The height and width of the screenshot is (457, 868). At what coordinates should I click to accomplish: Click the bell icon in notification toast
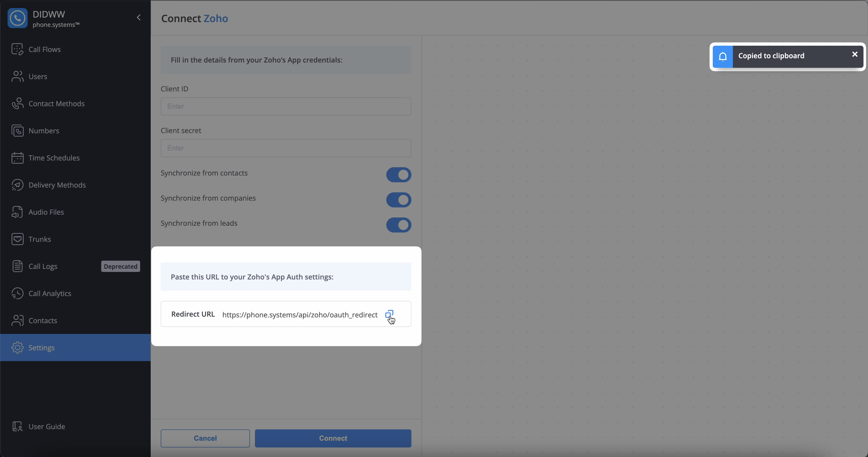(x=723, y=56)
